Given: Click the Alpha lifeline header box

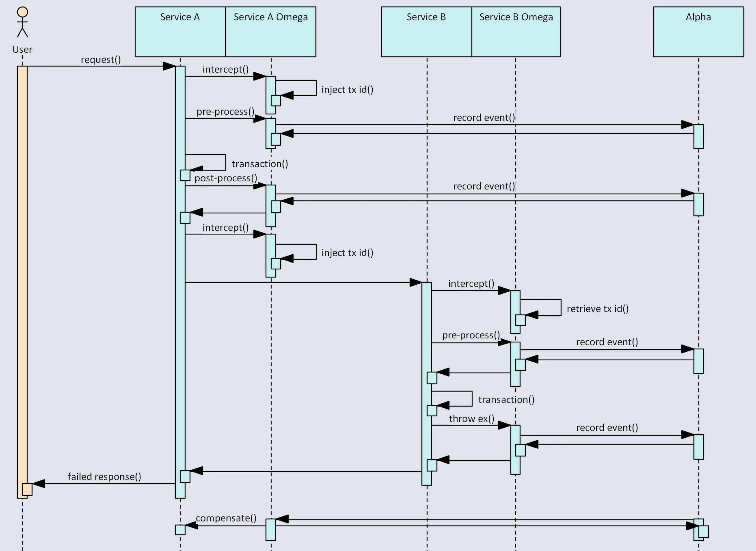Looking at the screenshot, I should [x=698, y=32].
